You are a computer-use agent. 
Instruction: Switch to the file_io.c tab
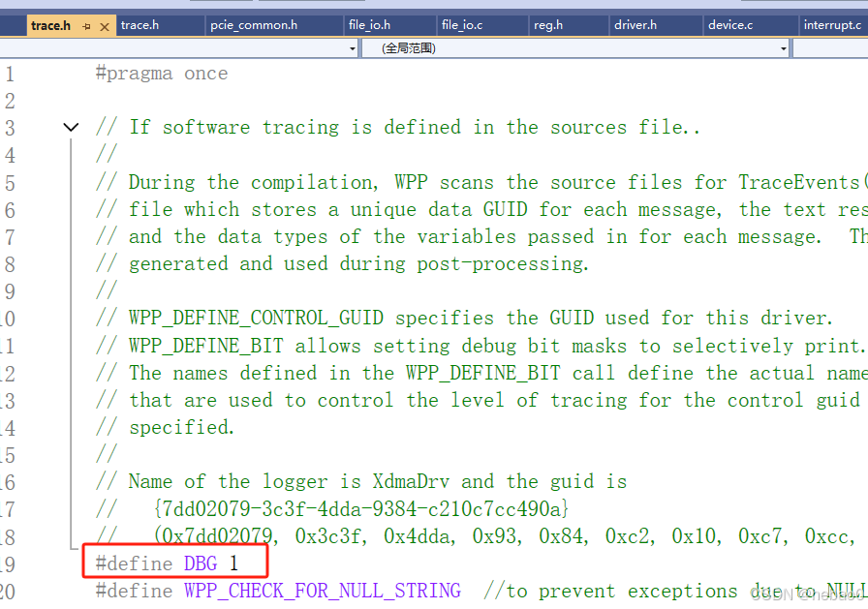pyautogui.click(x=463, y=25)
